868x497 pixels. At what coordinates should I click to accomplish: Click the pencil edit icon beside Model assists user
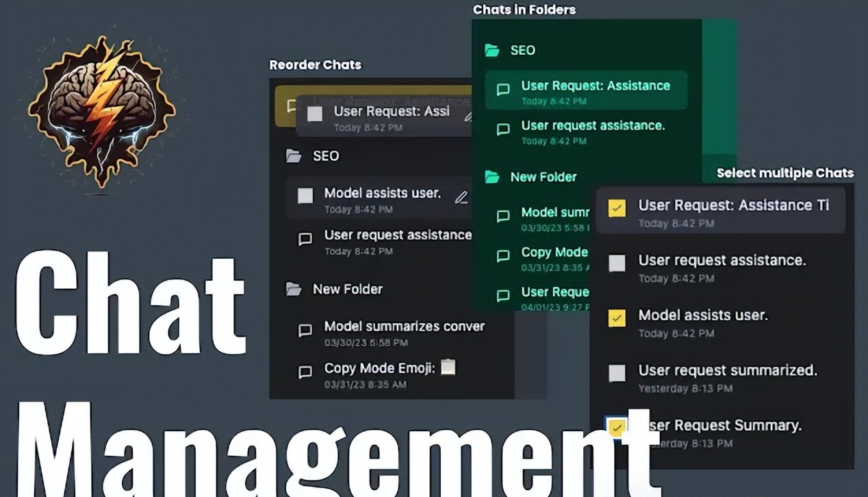(x=461, y=198)
